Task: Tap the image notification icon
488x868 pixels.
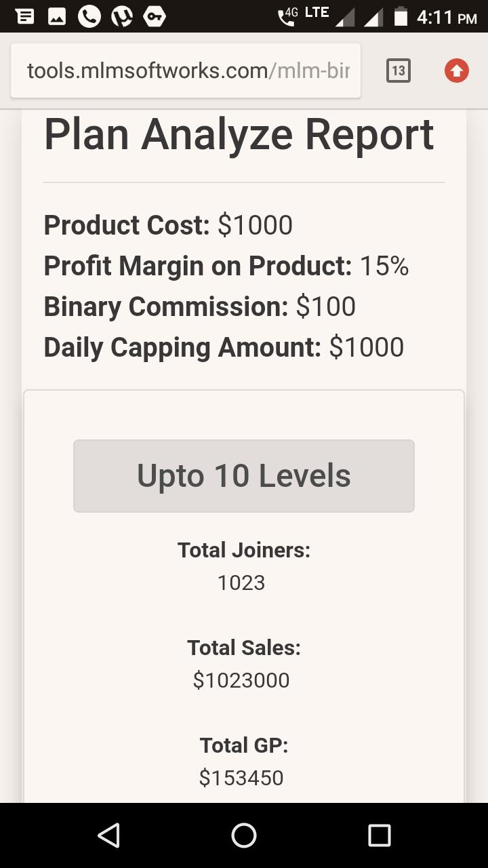Action: tap(57, 16)
